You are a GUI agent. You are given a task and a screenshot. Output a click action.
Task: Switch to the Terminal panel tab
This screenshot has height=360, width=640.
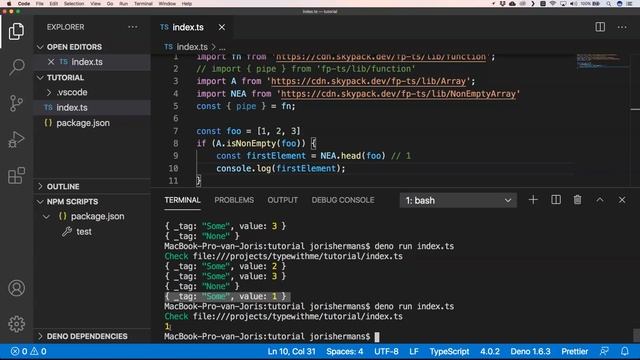tap(182, 200)
